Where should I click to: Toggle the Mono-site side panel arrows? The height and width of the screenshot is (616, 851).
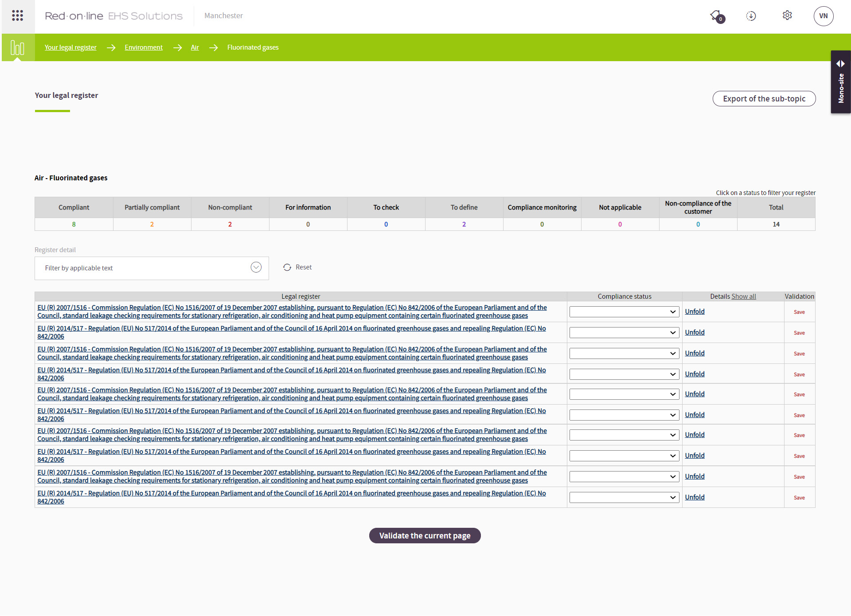pyautogui.click(x=840, y=64)
